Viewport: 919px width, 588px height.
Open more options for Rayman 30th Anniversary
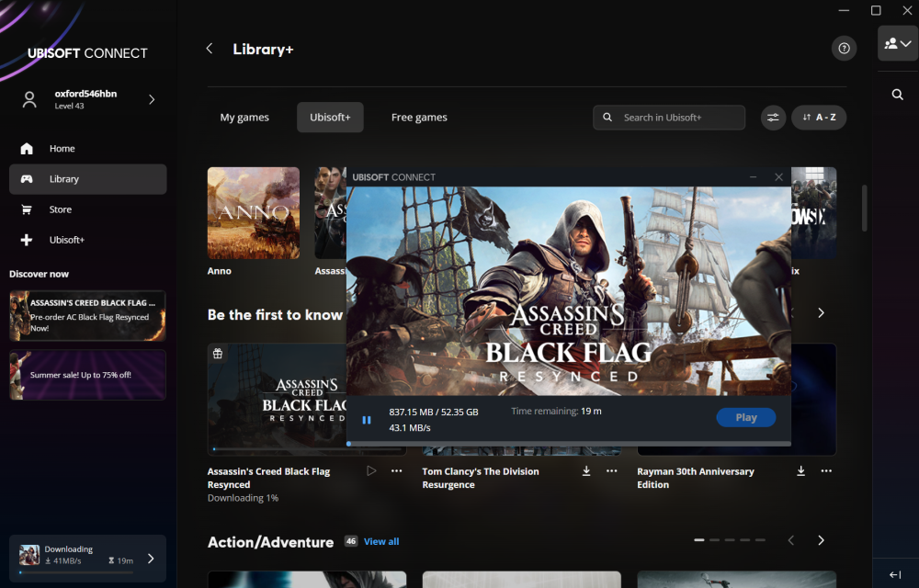(x=826, y=471)
